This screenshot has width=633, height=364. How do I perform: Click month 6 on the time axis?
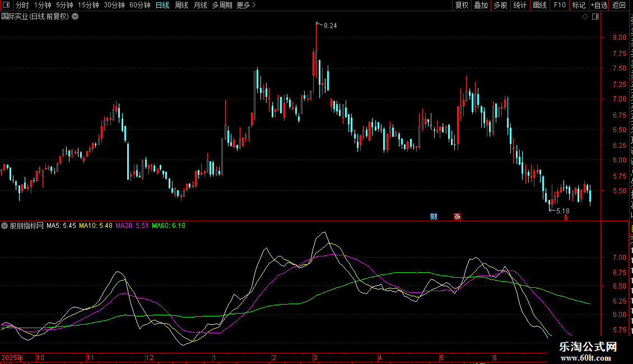[495, 357]
